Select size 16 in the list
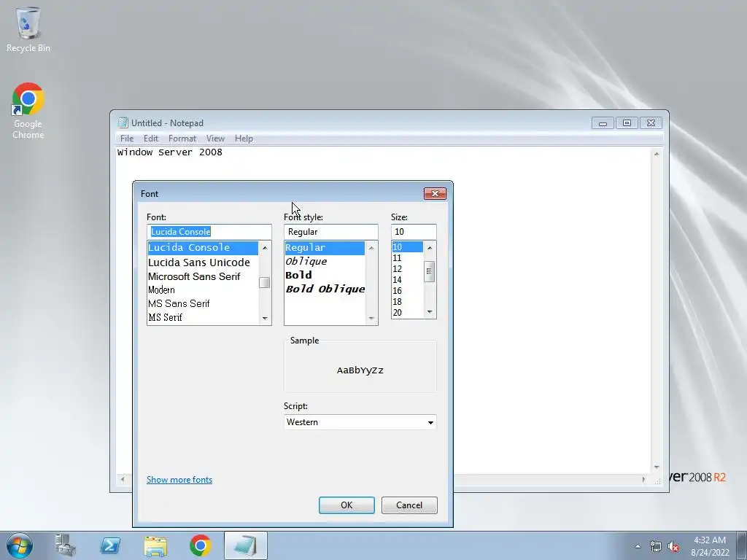Screen dimensions: 747x560 click(x=407, y=291)
